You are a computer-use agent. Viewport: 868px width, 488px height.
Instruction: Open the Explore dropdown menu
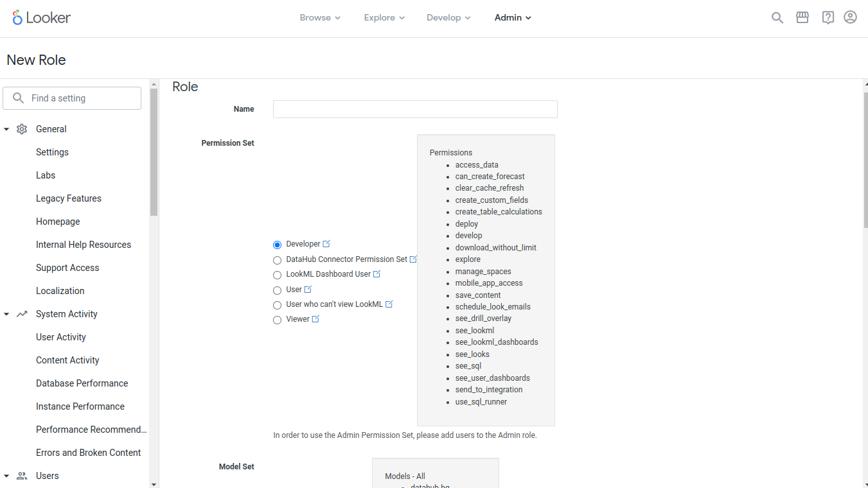point(384,18)
